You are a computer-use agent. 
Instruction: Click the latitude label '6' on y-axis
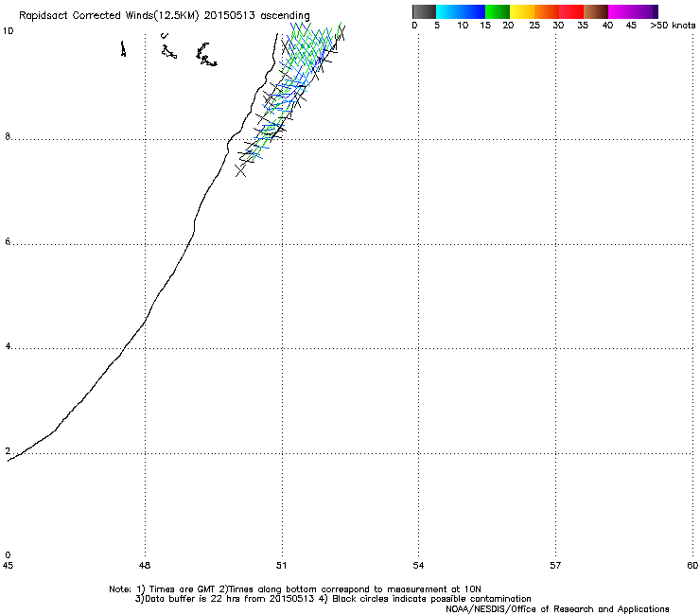8,241
